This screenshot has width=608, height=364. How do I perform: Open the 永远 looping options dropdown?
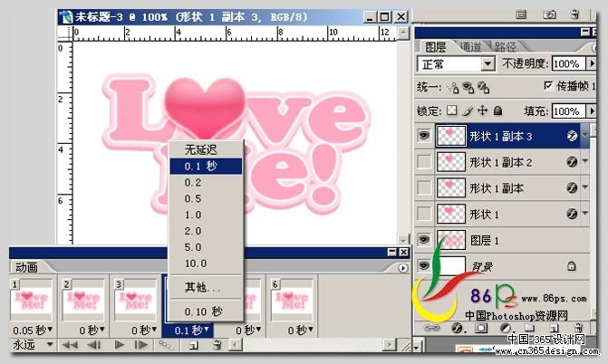coord(33,345)
